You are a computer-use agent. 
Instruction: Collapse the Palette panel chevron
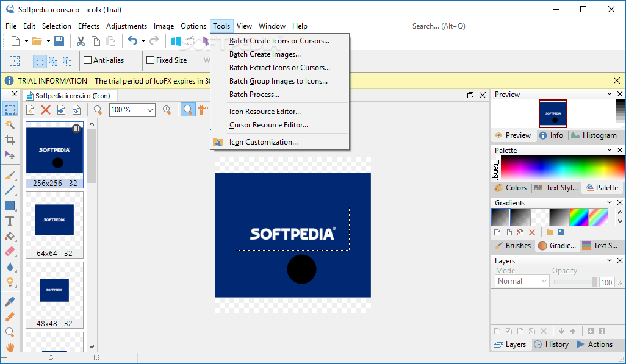click(x=610, y=150)
